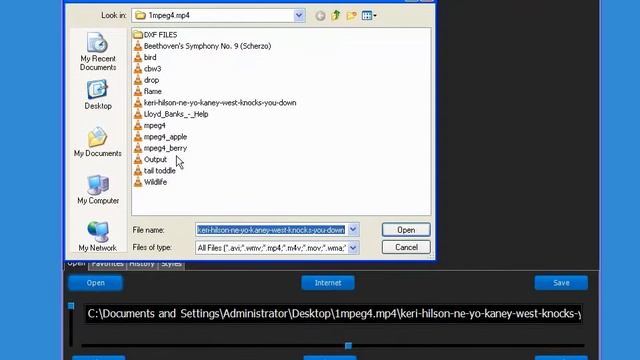The width and height of the screenshot is (640, 360).
Task: Click the small vertical slider handle at left
Action: (71, 306)
